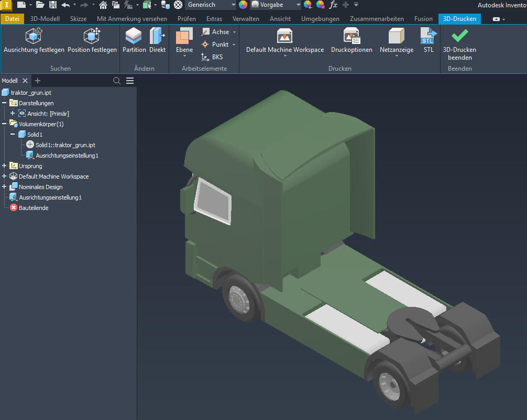This screenshot has height=420, width=527.
Task: Open the Datei menu
Action: [12, 19]
